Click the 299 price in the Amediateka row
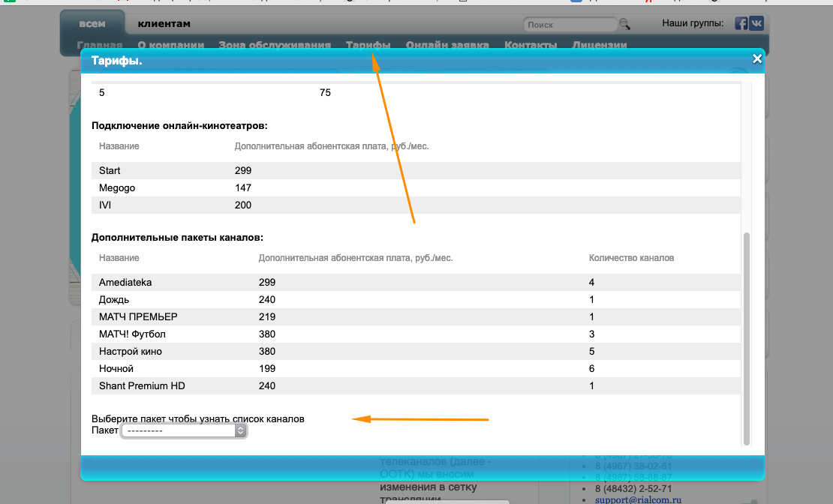 [x=266, y=283]
